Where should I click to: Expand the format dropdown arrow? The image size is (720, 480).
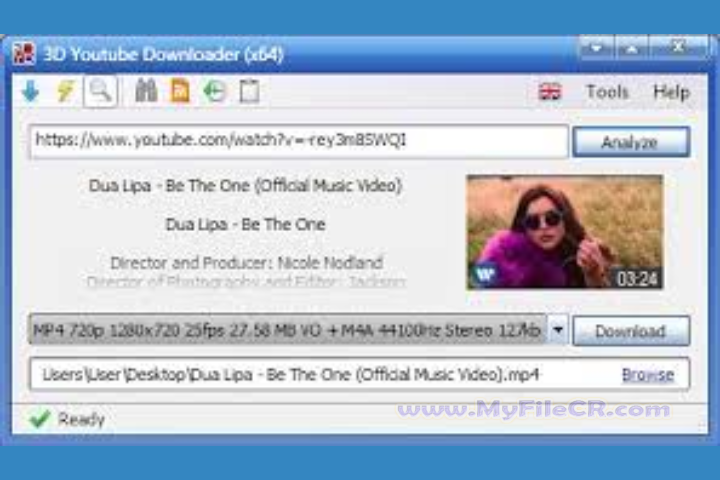point(558,330)
